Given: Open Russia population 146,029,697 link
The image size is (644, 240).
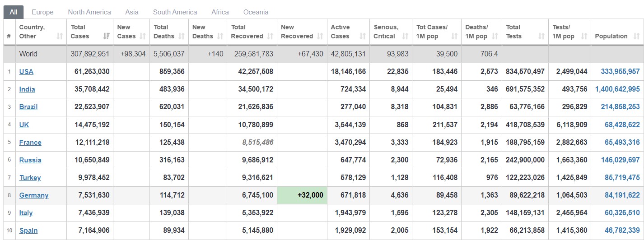Looking at the screenshot, I should click(621, 160).
